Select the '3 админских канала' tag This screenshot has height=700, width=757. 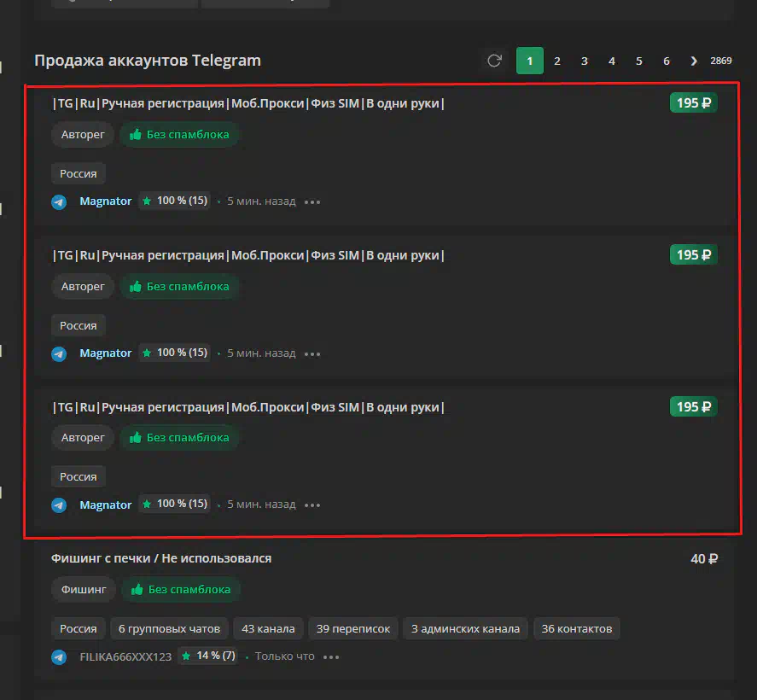(x=465, y=629)
